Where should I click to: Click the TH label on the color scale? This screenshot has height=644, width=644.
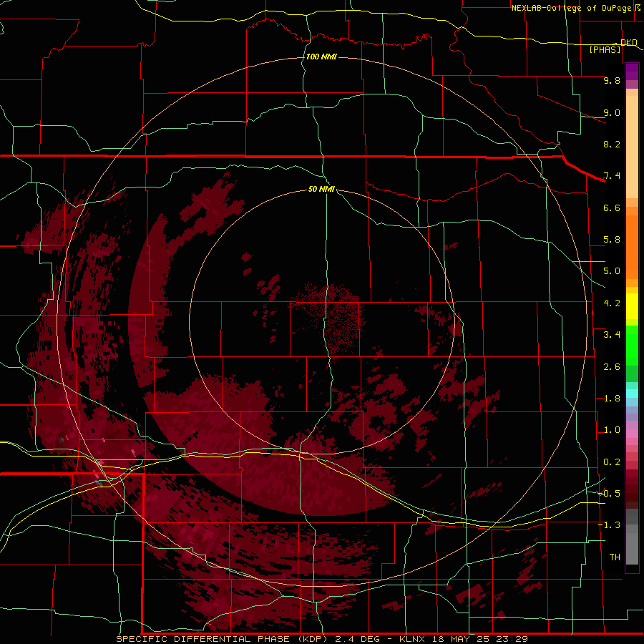tap(615, 557)
